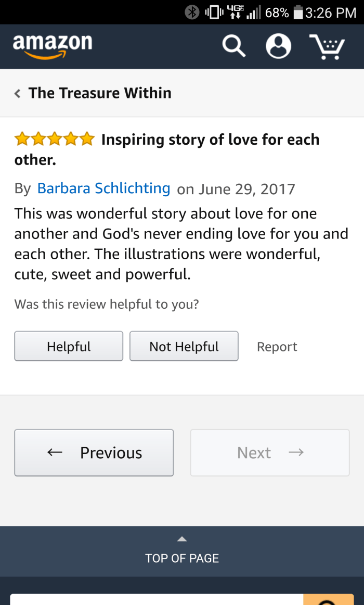Tap the Bluetooth status icon
The height and width of the screenshot is (605, 364).
pos(192,12)
